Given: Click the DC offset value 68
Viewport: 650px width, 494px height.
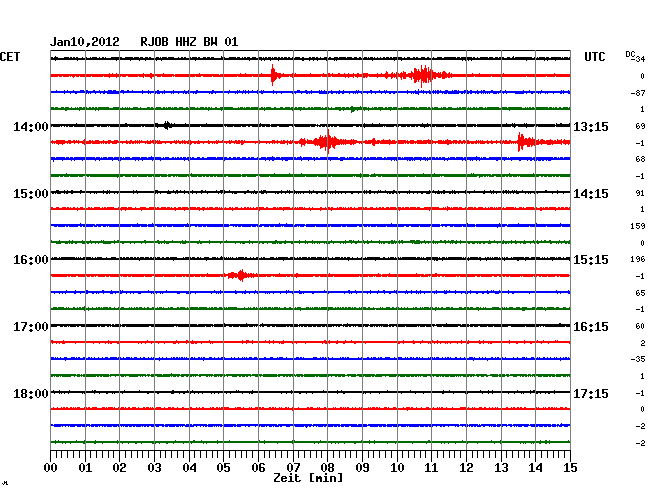Looking at the screenshot, I should [640, 159].
